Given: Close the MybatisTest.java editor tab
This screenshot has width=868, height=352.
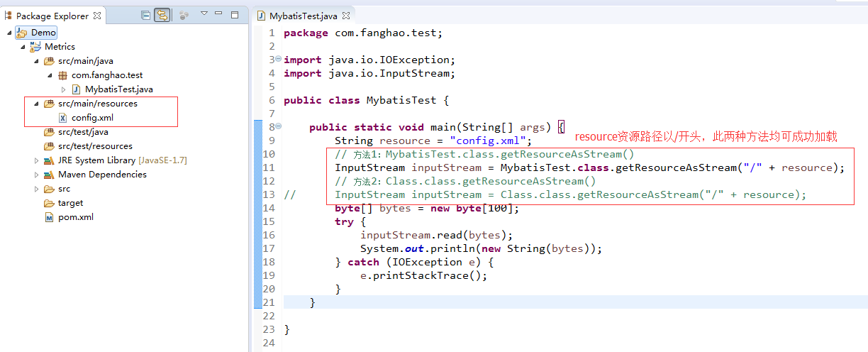Looking at the screenshot, I should pos(345,16).
